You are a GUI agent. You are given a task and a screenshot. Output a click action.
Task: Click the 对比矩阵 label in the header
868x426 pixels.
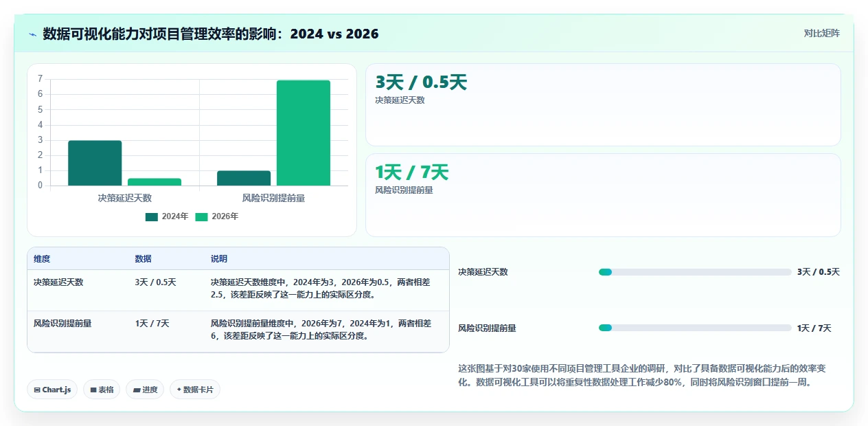821,33
